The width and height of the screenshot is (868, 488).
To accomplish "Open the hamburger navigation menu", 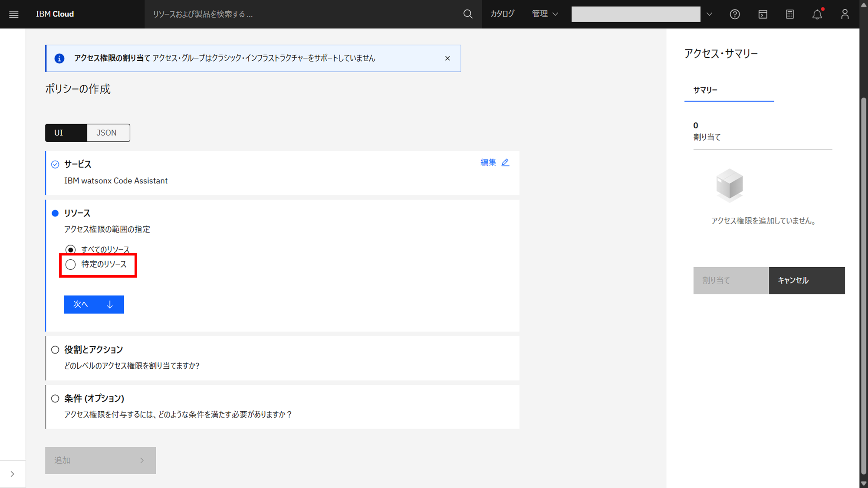I will tap(14, 14).
